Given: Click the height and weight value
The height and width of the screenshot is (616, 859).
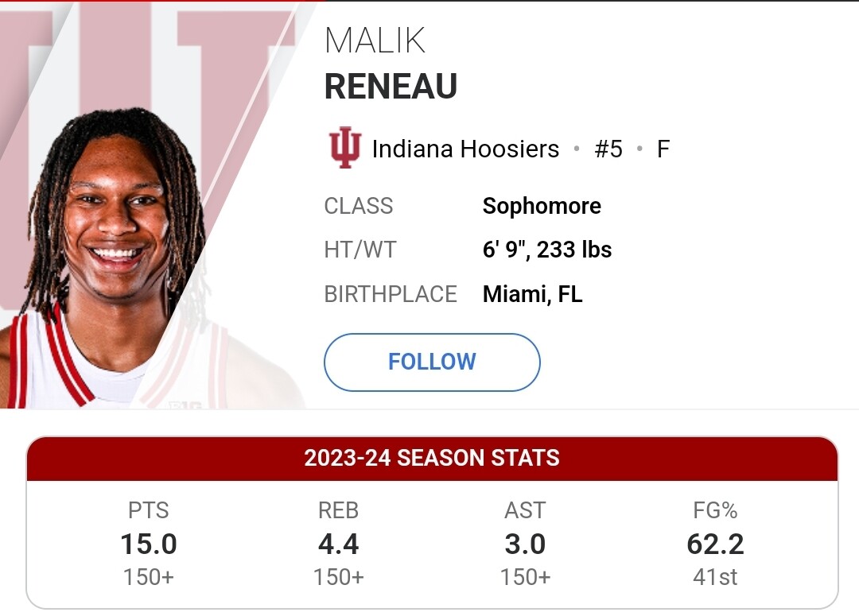Looking at the screenshot, I should [546, 250].
